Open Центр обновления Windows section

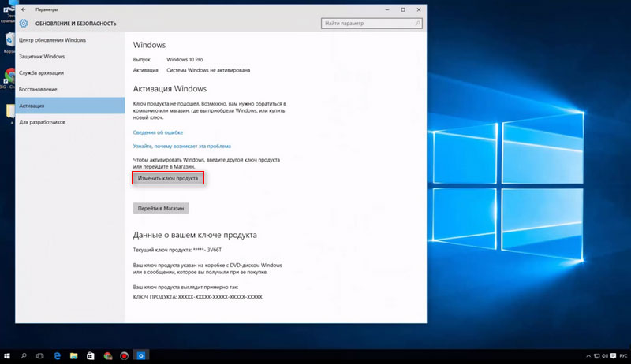point(70,40)
